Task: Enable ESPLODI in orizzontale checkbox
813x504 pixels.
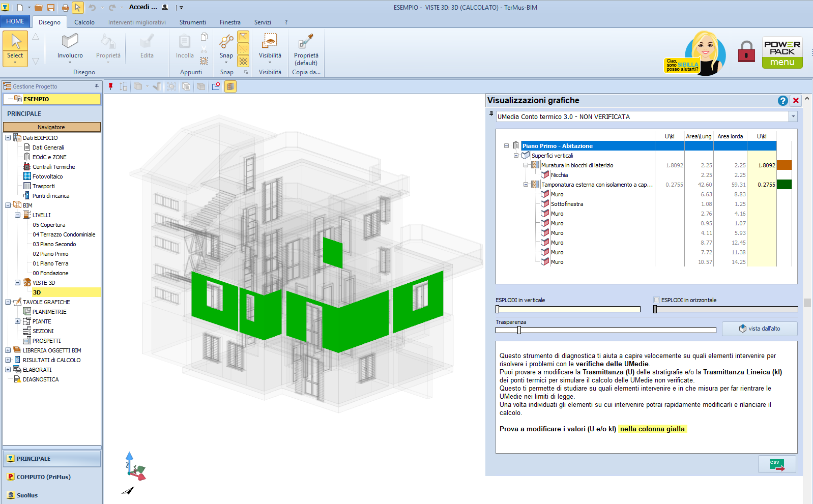Action: pyautogui.click(x=656, y=300)
